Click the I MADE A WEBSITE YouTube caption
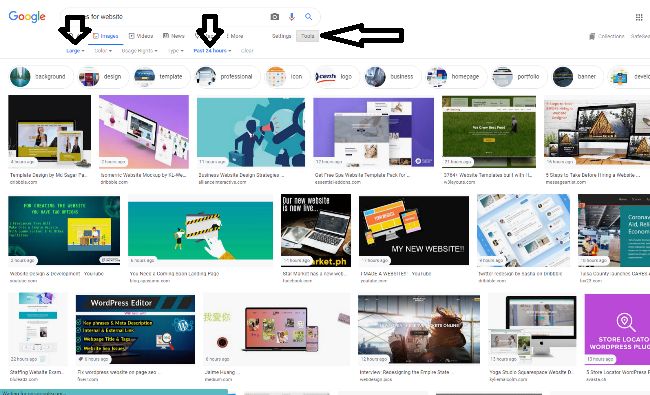Screen dimensions: 650x395 pos(395,274)
